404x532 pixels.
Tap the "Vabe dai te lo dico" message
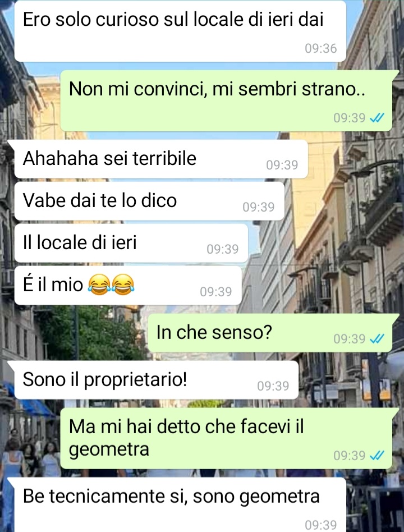[x=149, y=201]
